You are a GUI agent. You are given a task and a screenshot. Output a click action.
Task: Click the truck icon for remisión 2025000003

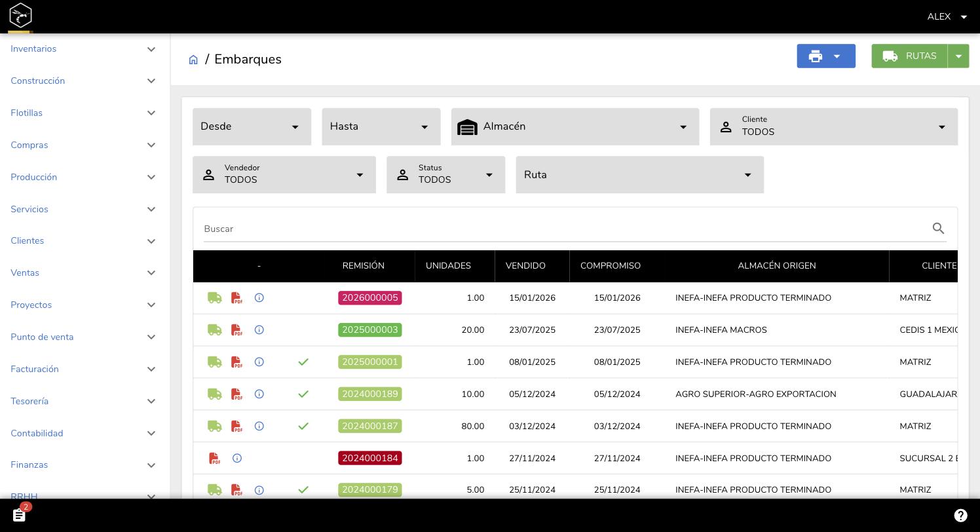[214, 330]
